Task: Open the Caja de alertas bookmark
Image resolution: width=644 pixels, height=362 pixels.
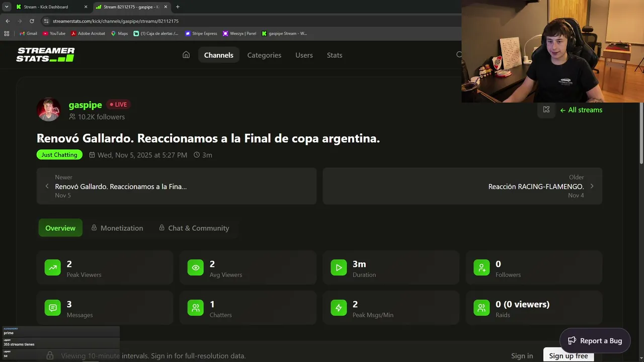Action: (156, 34)
